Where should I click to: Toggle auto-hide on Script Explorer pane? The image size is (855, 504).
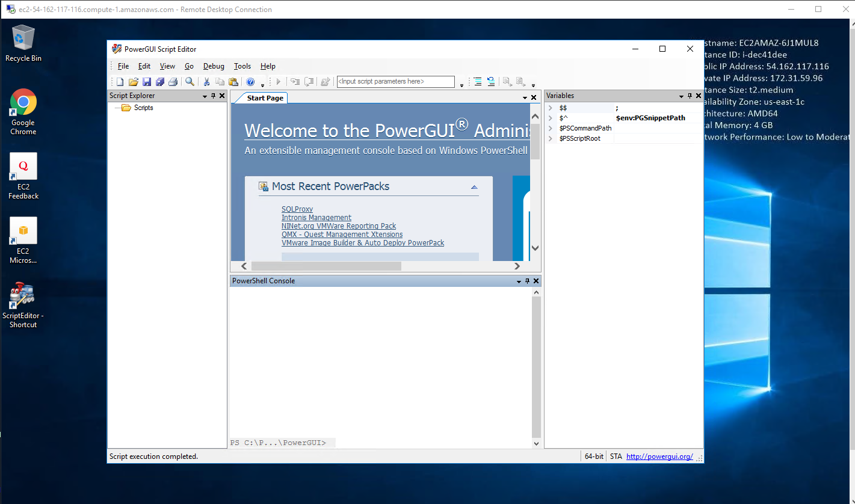pos(214,95)
